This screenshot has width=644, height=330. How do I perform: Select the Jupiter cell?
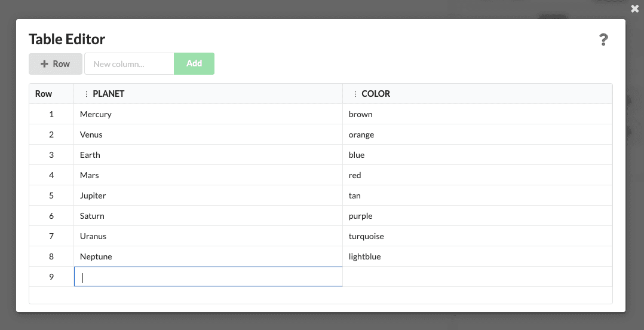208,195
